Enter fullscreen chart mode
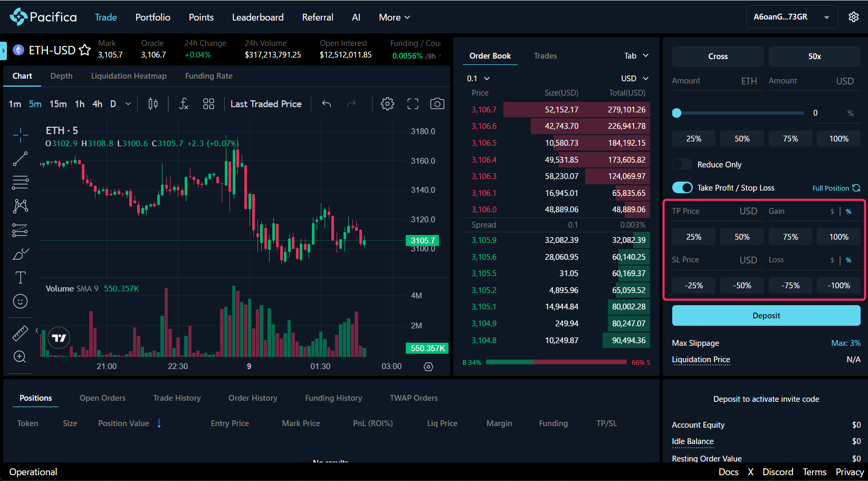The image size is (868, 481). click(x=413, y=104)
